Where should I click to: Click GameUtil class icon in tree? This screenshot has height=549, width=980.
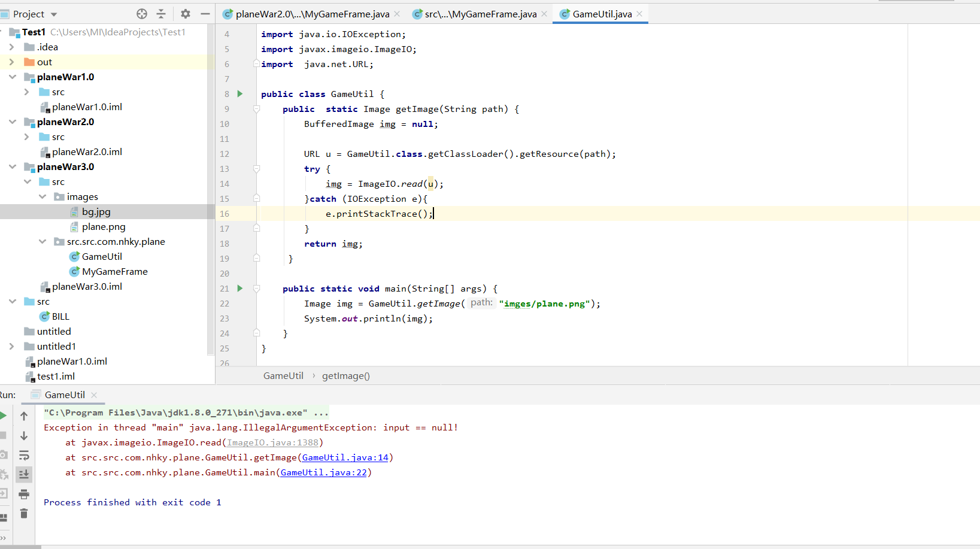point(74,257)
